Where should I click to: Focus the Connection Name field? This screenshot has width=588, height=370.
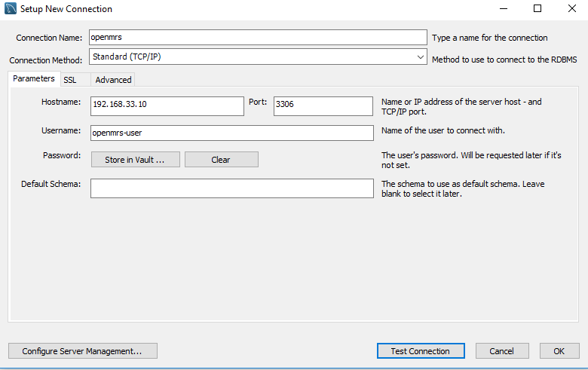pyautogui.click(x=258, y=38)
